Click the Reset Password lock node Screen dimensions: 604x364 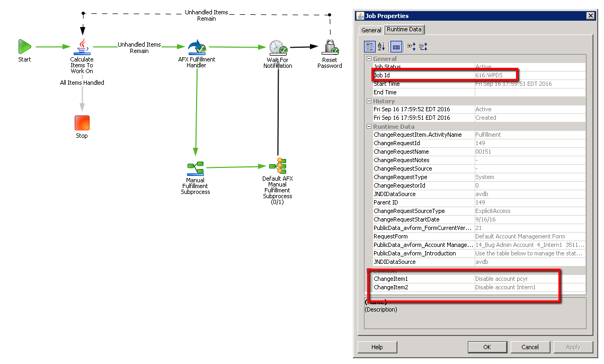pyautogui.click(x=330, y=47)
